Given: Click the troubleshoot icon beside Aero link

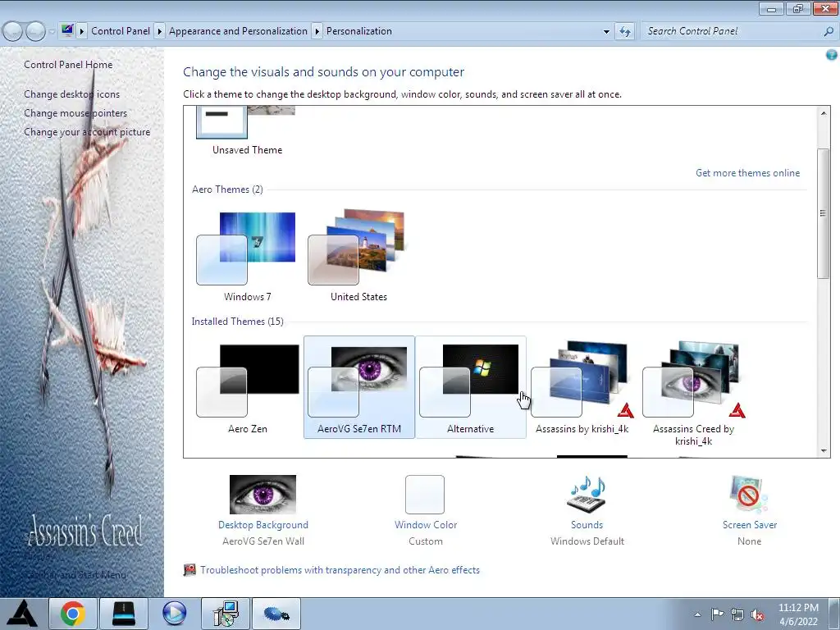Looking at the screenshot, I should click(189, 570).
